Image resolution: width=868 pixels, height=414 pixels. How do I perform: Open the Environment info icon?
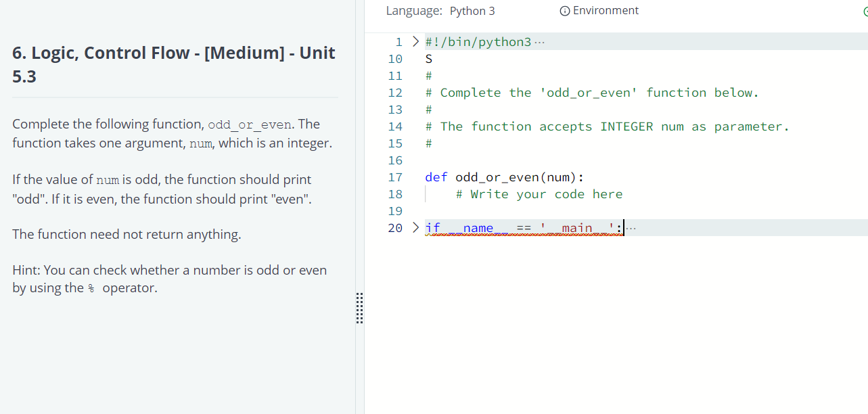pos(564,11)
